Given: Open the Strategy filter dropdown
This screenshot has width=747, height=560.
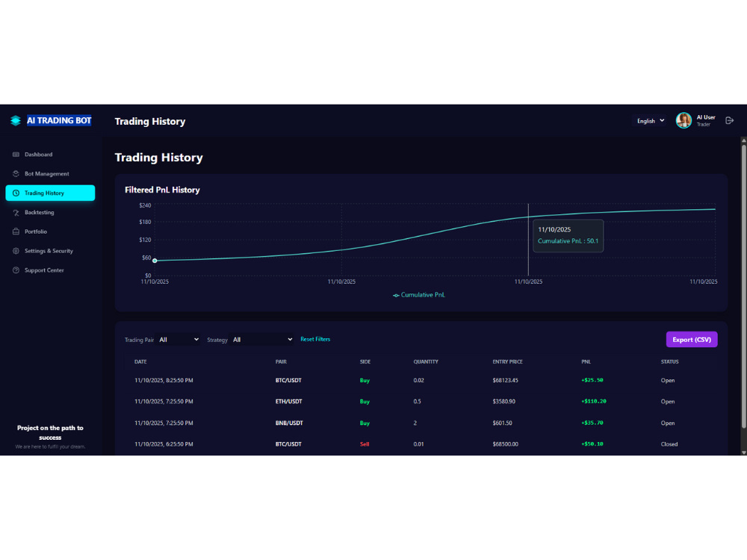Looking at the screenshot, I should point(262,340).
